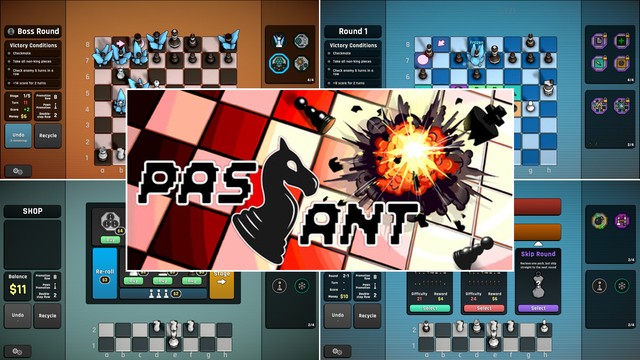Click Recycle in the Boss Round panel

pyautogui.click(x=48, y=136)
